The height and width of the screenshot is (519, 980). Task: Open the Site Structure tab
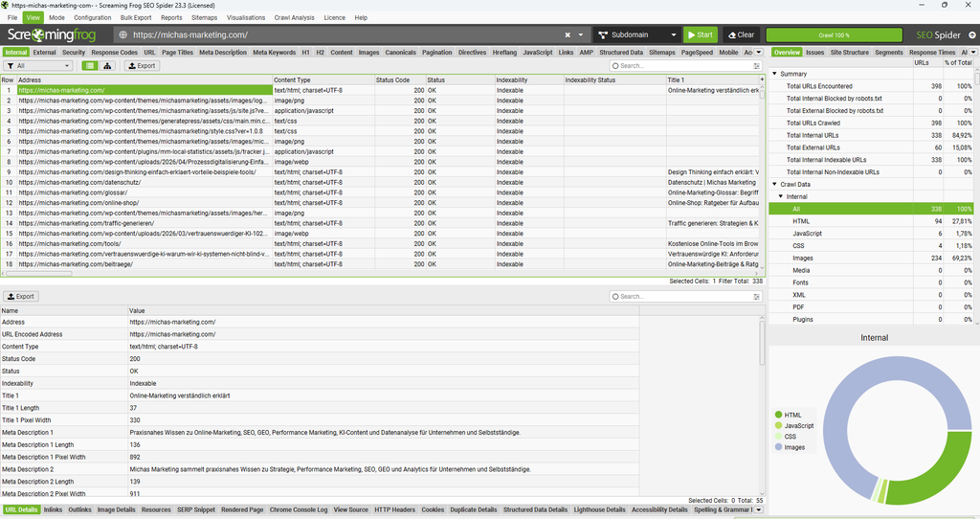pyautogui.click(x=850, y=53)
